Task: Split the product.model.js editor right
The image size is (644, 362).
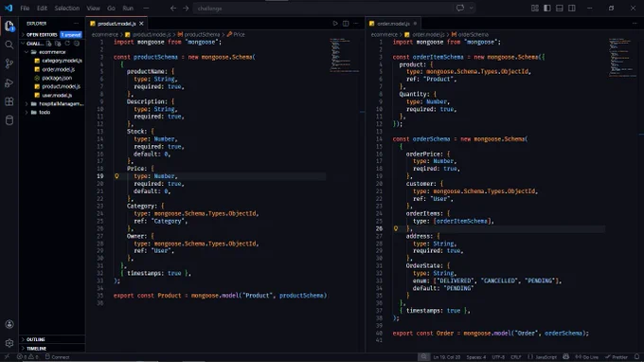Action: click(346, 24)
